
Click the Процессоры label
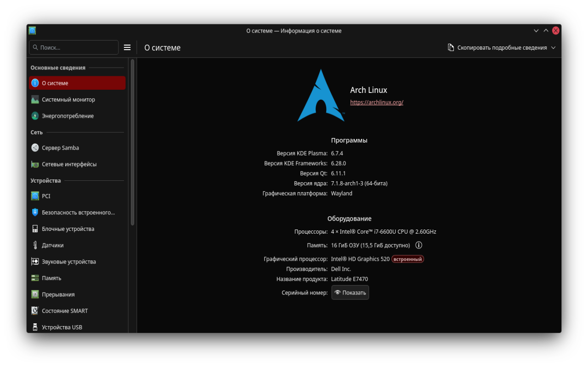point(311,232)
